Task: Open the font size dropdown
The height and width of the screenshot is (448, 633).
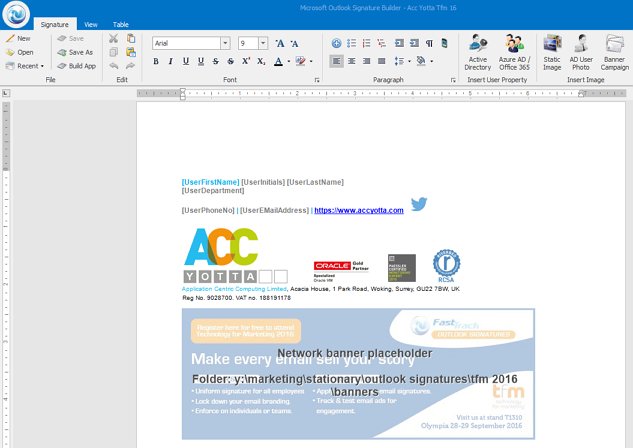Action: [263, 43]
